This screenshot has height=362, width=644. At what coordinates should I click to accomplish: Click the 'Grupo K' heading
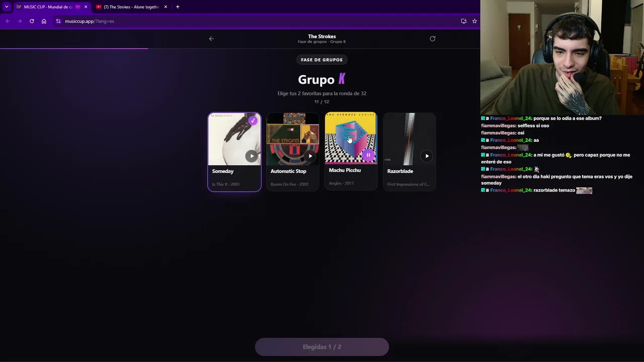pyautogui.click(x=321, y=79)
